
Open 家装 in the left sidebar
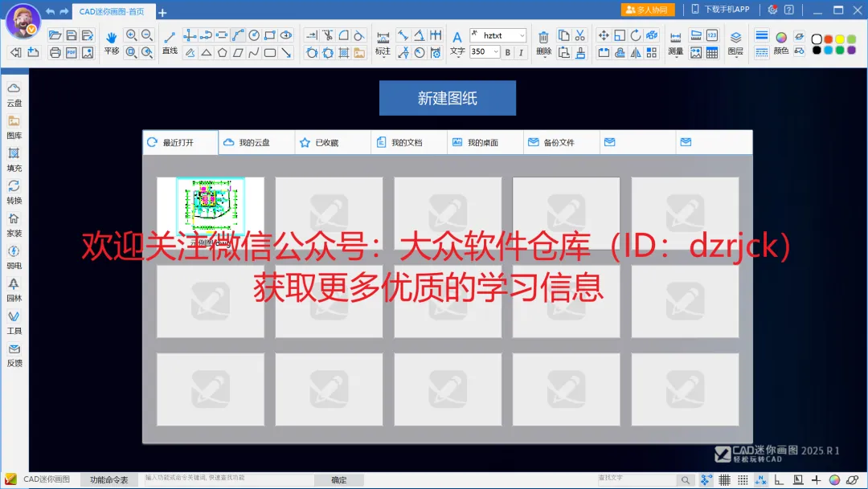(x=14, y=225)
